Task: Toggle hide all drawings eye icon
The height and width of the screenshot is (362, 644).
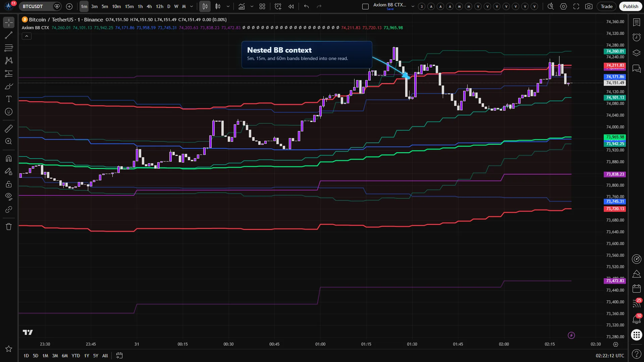Action: (x=9, y=196)
